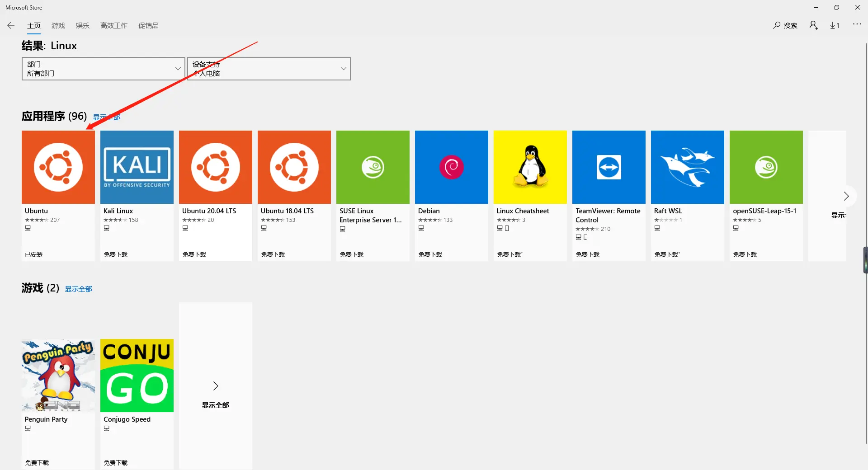868x470 pixels.
Task: Click 免费下载 under Debian
Action: 430,254
